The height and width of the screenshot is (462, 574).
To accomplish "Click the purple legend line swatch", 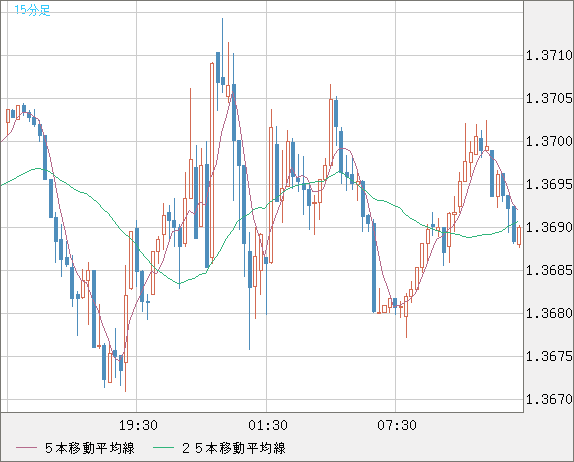I will click(x=26, y=448).
